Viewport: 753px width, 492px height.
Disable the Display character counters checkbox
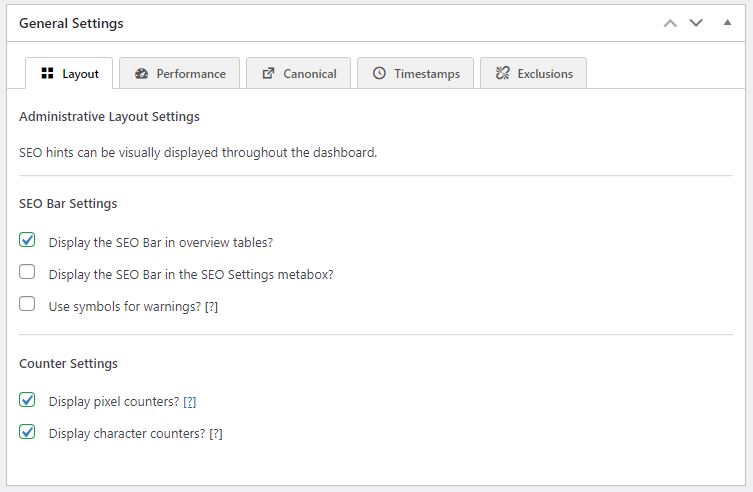pos(27,432)
